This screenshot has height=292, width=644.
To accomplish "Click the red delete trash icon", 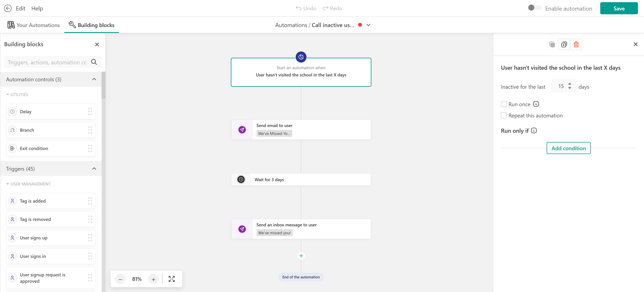I will (x=576, y=45).
